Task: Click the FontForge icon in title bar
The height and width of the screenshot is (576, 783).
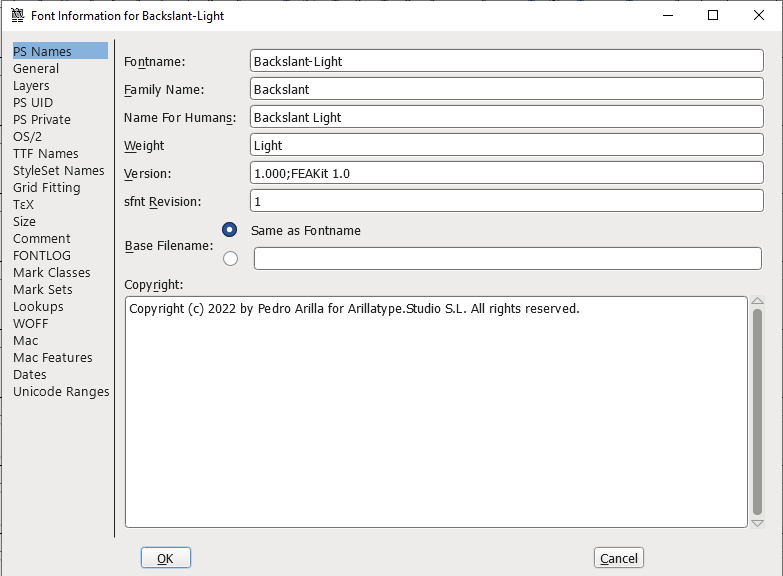Action: 16,16
